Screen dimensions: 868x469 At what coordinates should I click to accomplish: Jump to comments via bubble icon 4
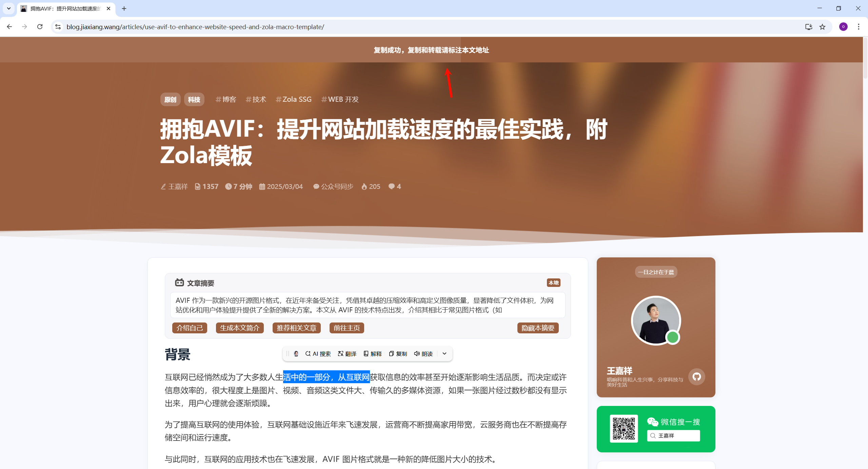(x=395, y=187)
